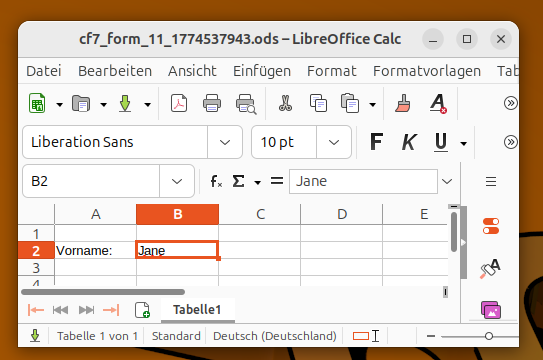Open the Formatvorlagen menu
This screenshot has height=360, width=543.
(x=427, y=71)
